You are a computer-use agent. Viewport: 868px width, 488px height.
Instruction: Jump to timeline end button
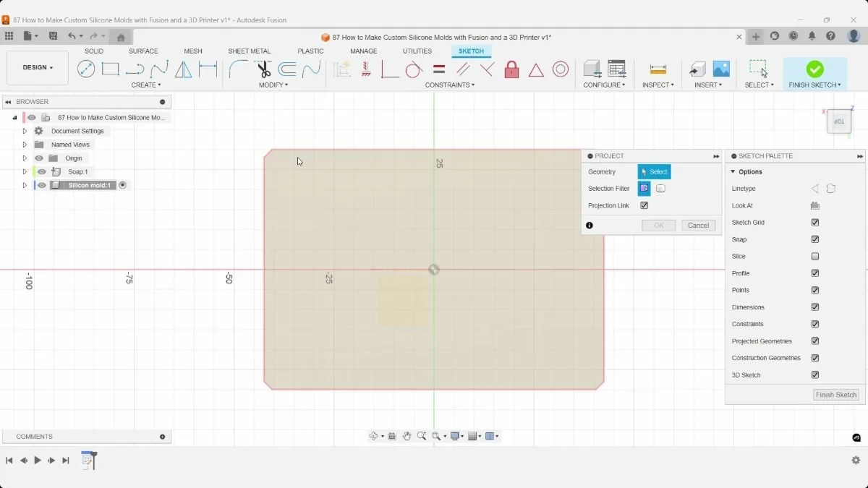point(66,461)
